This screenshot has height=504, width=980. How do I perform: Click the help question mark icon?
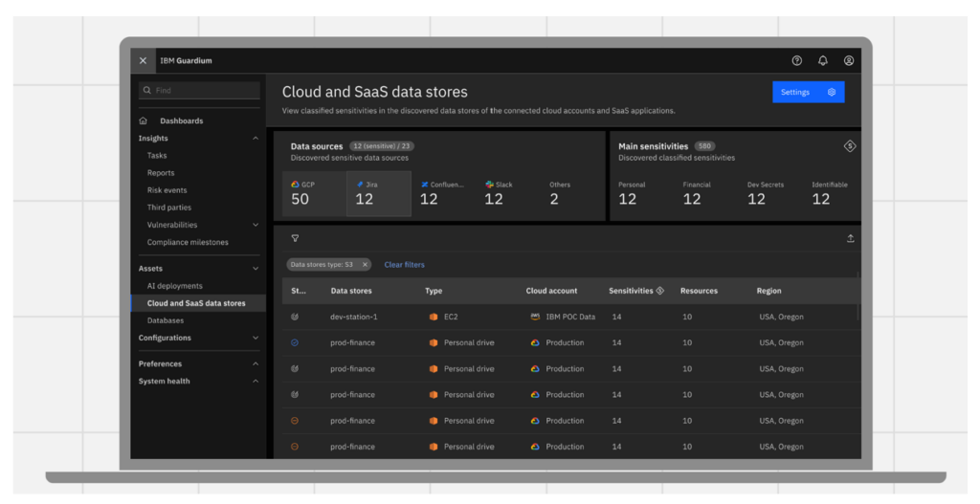[796, 60]
